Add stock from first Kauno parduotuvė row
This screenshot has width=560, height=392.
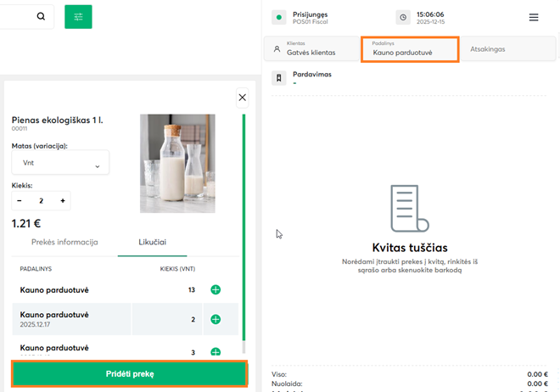pos(216,290)
